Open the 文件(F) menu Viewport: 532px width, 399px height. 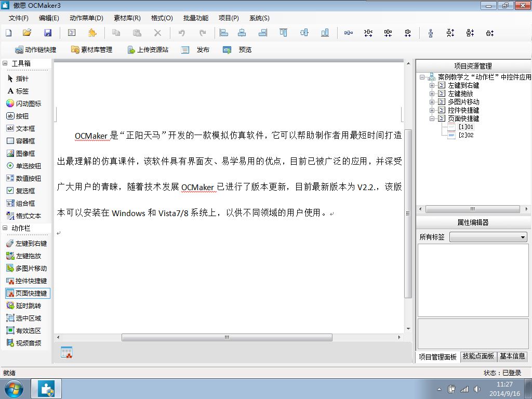point(18,18)
